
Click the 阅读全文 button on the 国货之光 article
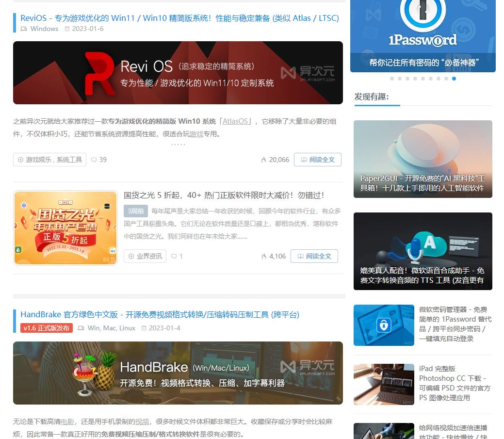coord(314,256)
